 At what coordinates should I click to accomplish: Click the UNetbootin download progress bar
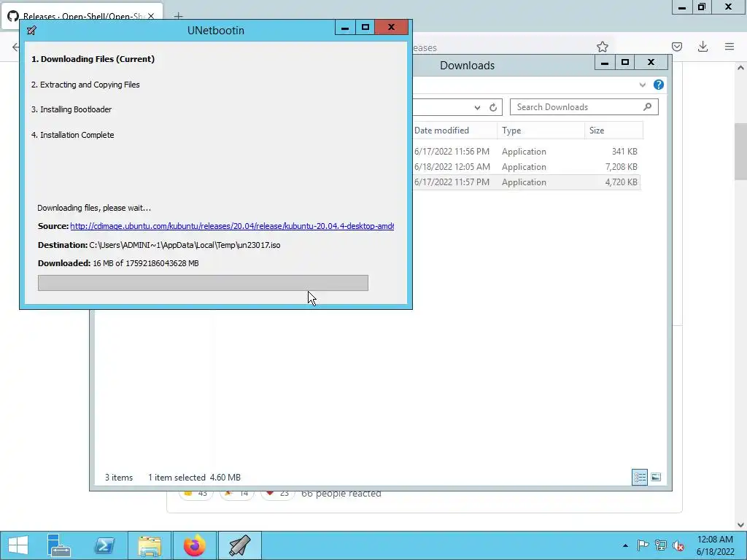pyautogui.click(x=203, y=283)
